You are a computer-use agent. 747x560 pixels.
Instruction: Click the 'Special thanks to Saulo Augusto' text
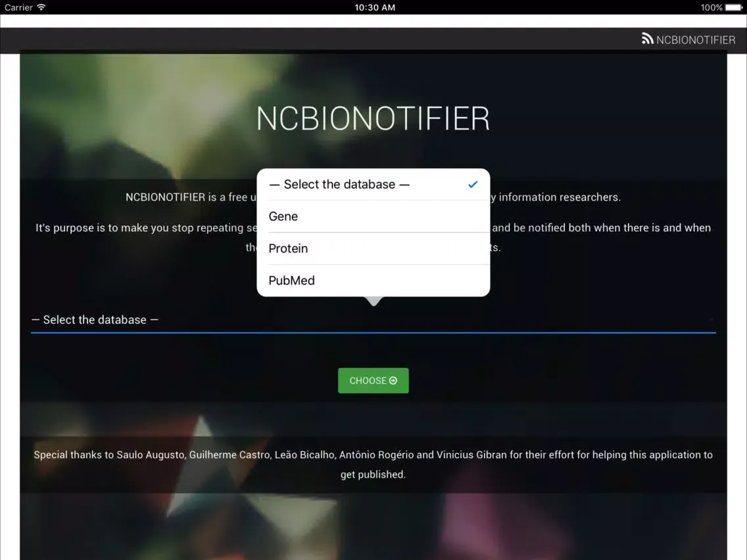109,455
